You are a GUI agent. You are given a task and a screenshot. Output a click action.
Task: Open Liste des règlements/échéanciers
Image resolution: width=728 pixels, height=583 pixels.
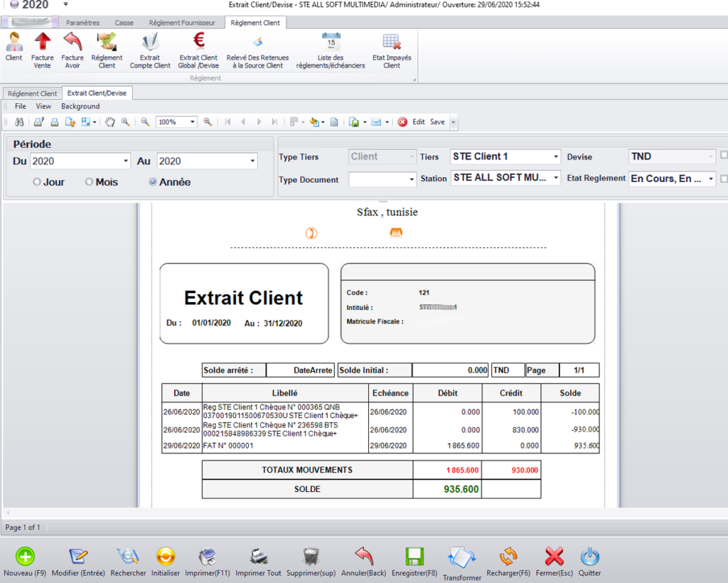tap(331, 50)
